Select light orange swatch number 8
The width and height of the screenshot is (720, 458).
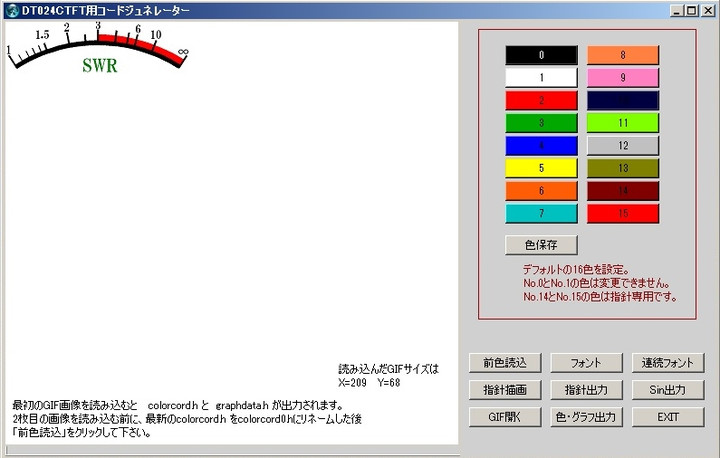pos(623,55)
